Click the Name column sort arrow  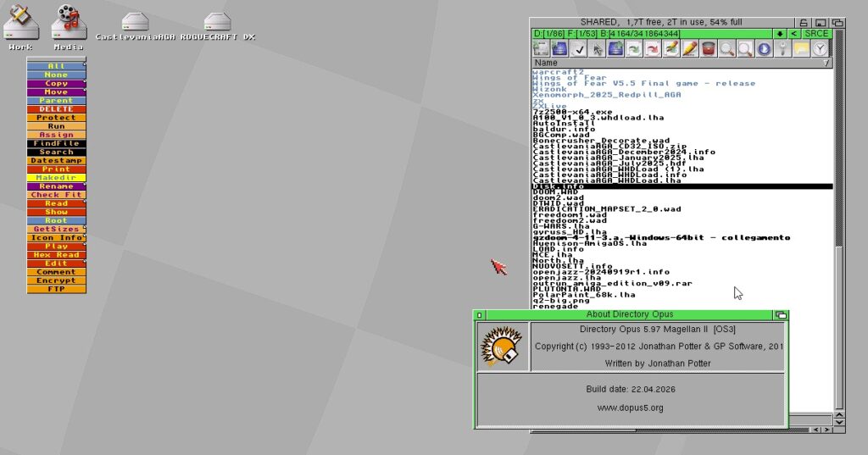[x=826, y=63]
